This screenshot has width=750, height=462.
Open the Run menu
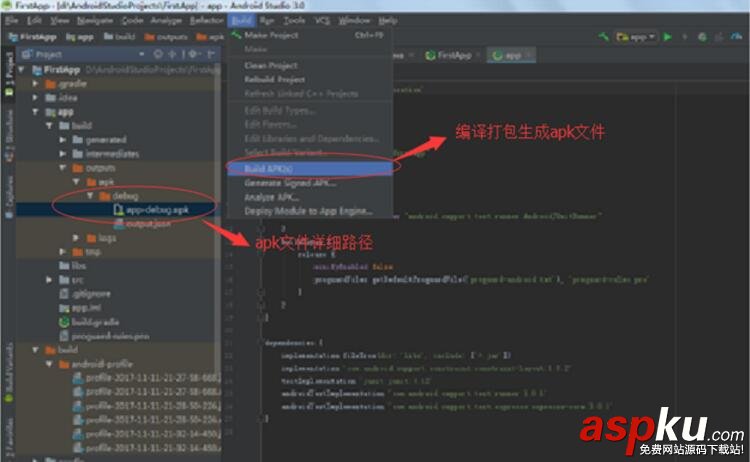pos(267,20)
